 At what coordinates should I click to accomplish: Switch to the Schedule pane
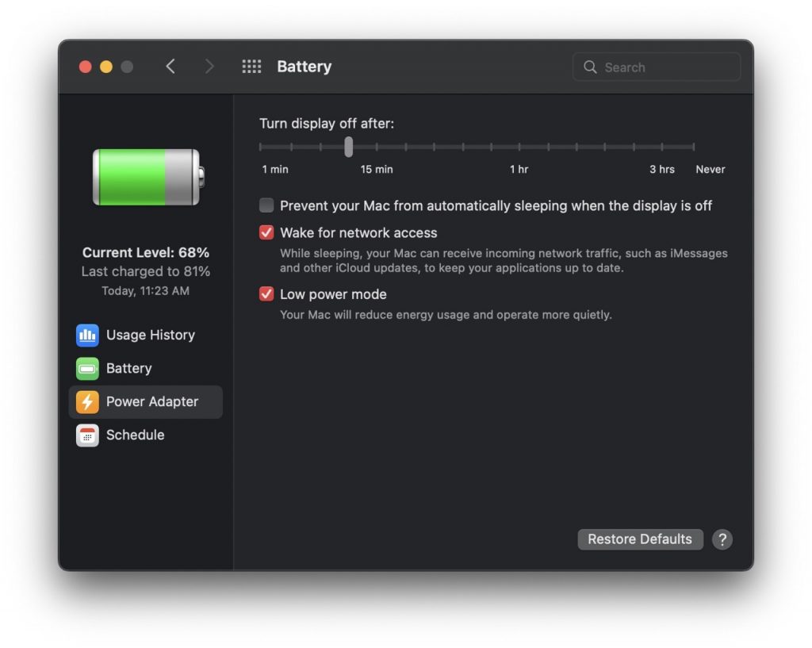pos(136,435)
